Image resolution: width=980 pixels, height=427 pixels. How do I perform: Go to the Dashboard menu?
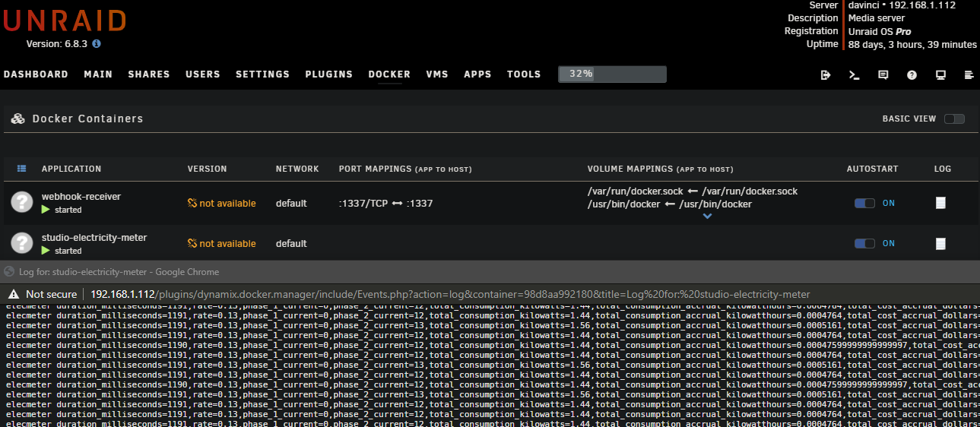pyautogui.click(x=36, y=74)
